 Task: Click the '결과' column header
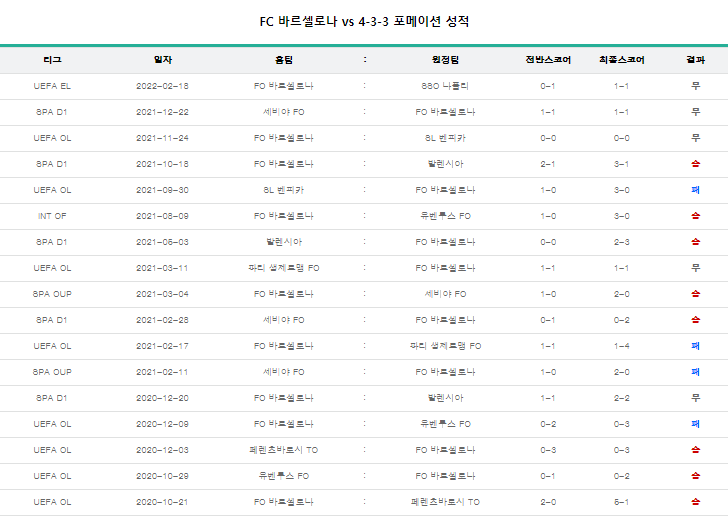coord(695,59)
